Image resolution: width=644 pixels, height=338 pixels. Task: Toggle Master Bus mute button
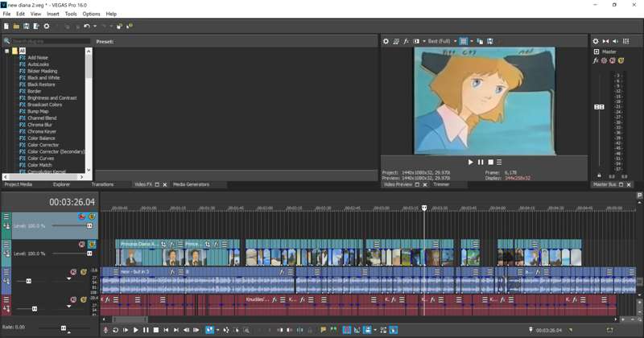tap(613, 61)
